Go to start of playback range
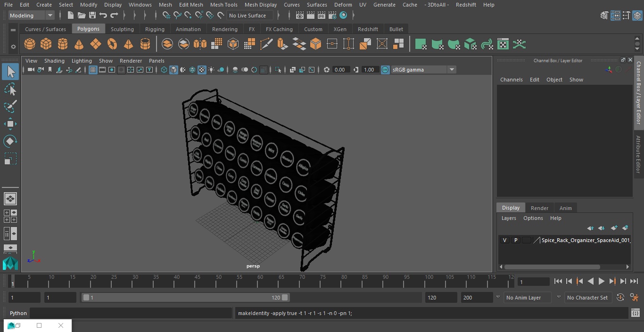 click(558, 281)
